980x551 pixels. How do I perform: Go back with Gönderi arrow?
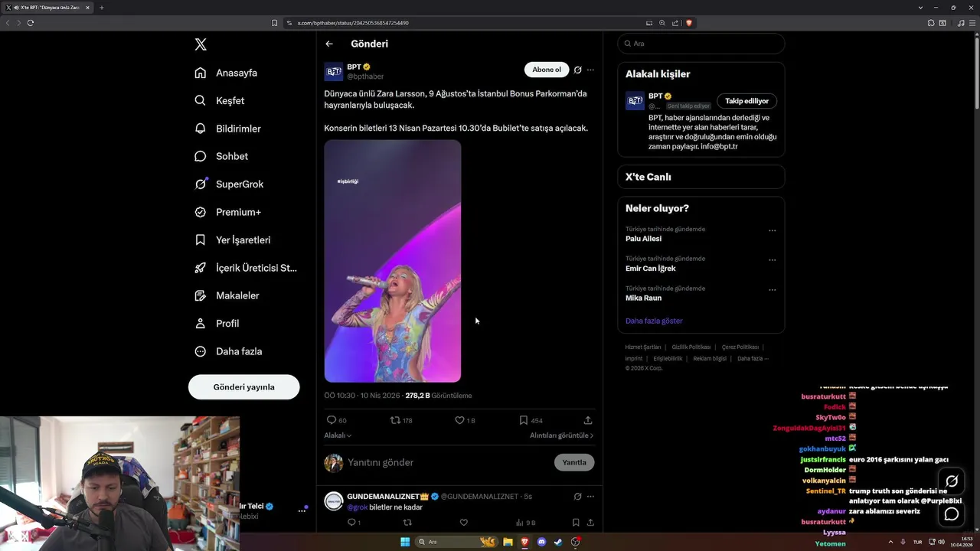[329, 44]
